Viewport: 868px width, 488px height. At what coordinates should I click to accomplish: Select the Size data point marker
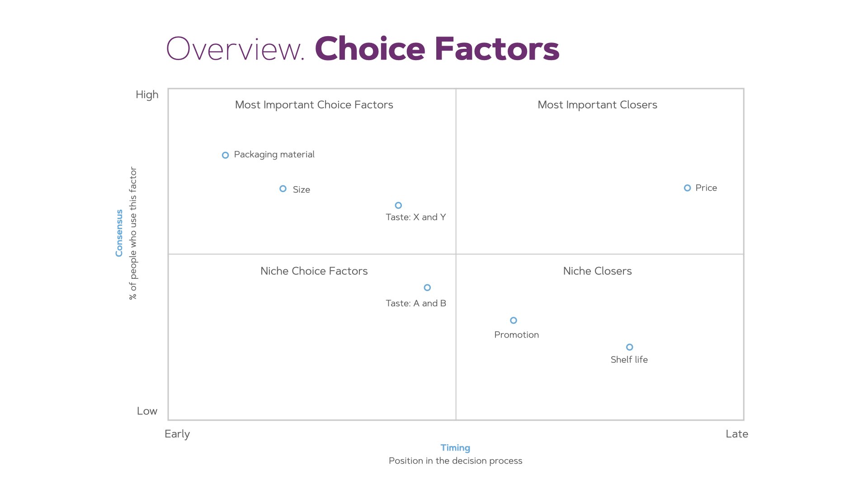coord(283,189)
